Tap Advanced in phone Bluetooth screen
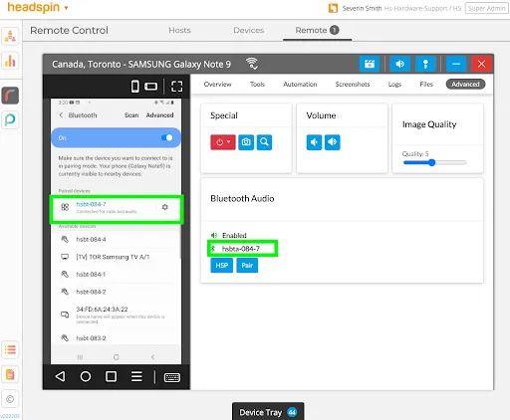This screenshot has height=420, width=510. (159, 115)
